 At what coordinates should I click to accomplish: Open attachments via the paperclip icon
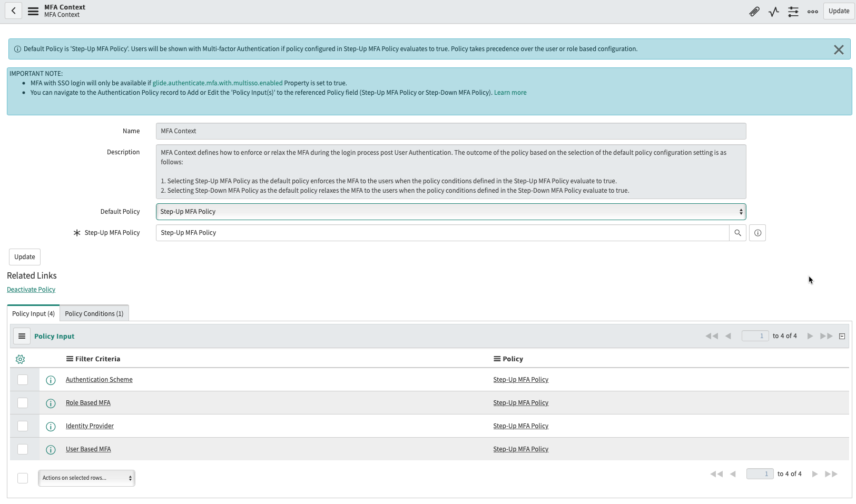click(x=754, y=11)
